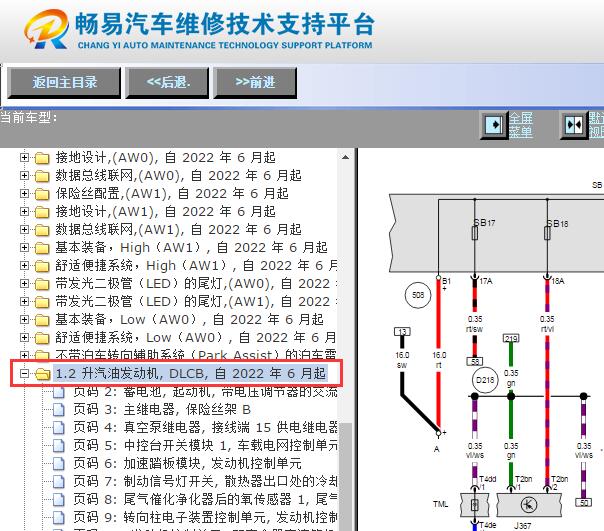Click document icon for 页码 6

point(59,464)
